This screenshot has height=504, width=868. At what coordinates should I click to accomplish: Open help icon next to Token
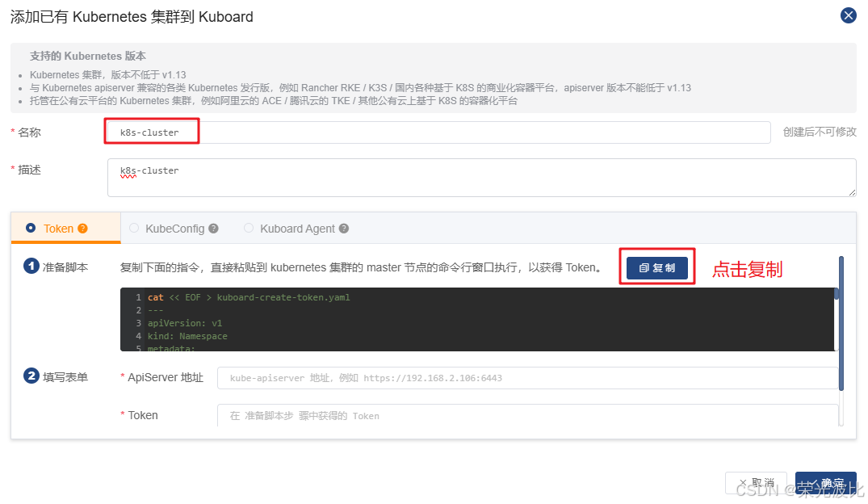(82, 229)
